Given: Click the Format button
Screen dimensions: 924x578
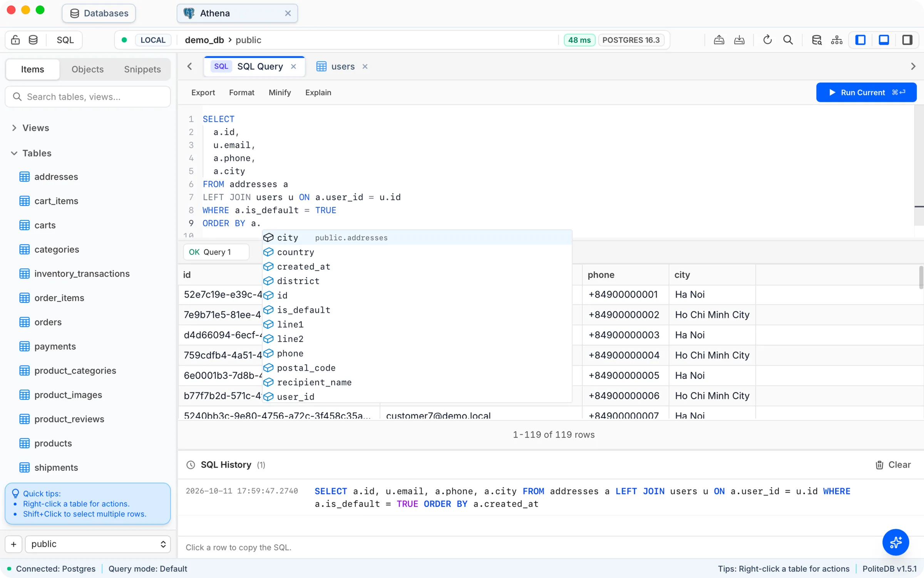Looking at the screenshot, I should coord(241,92).
